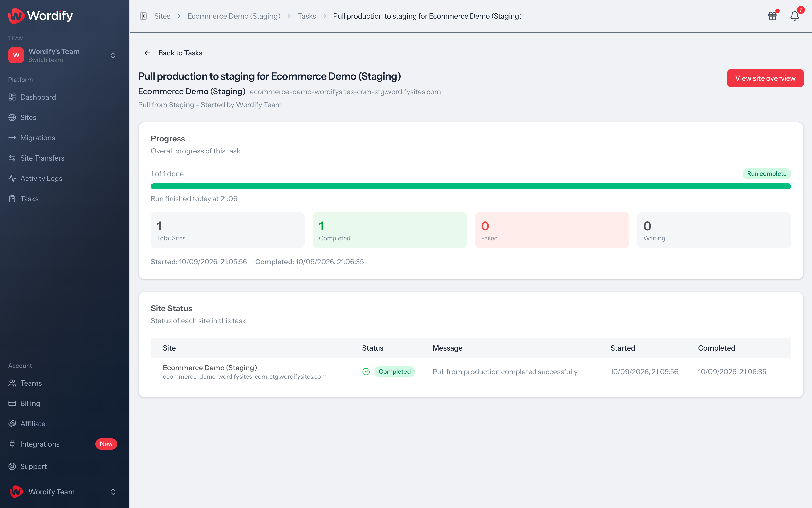Open the gift rewards icon

pyautogui.click(x=772, y=16)
